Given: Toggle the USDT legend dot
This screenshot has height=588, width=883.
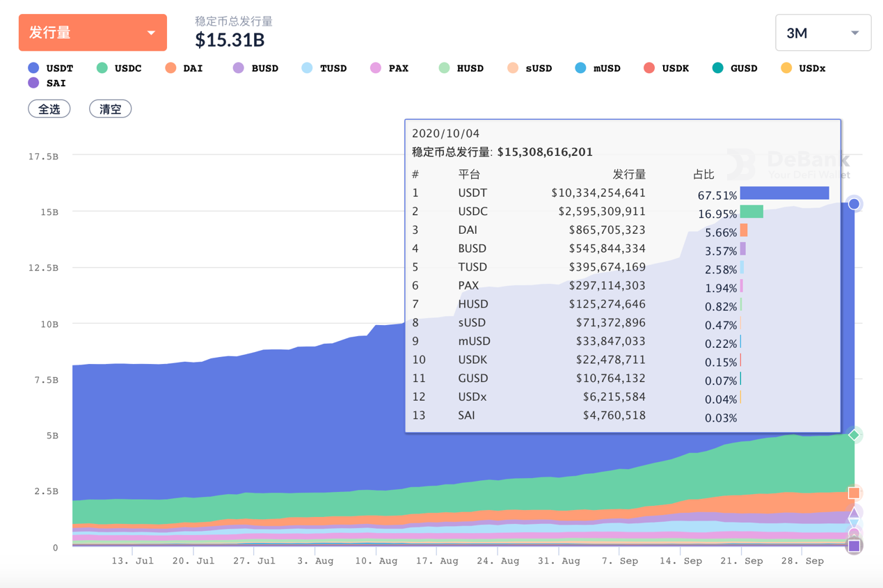Looking at the screenshot, I should [33, 68].
